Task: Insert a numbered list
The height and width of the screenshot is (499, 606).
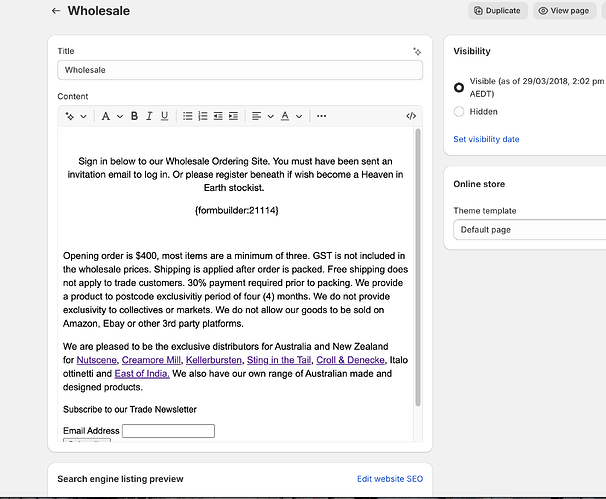Action: (x=203, y=116)
